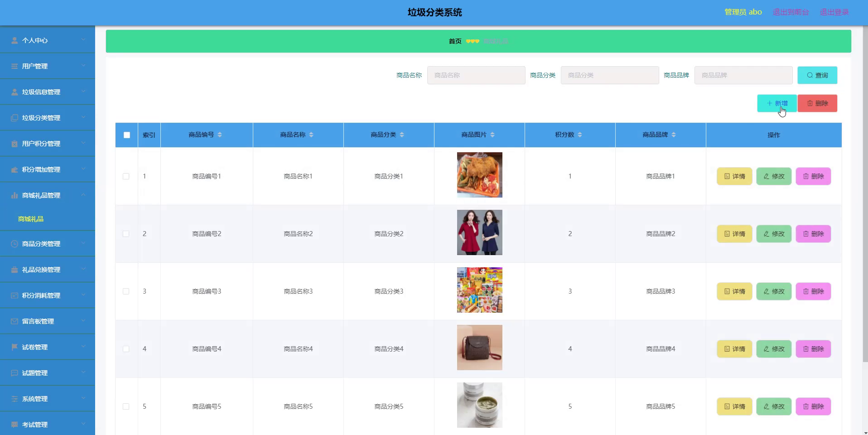This screenshot has height=435, width=868.
Task: Check the checkbox for row 商品编号5
Action: point(126,406)
